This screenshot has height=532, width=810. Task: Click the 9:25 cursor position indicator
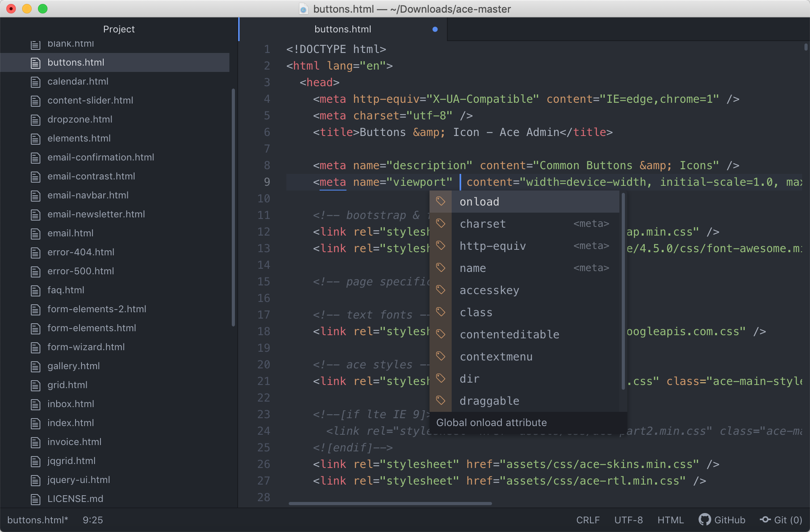click(x=93, y=520)
